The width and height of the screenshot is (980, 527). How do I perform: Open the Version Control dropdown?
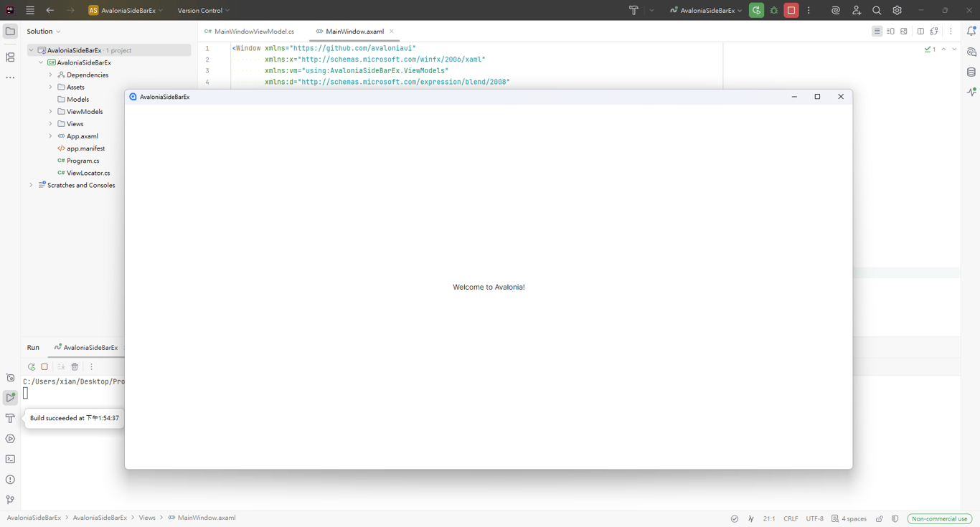(204, 11)
